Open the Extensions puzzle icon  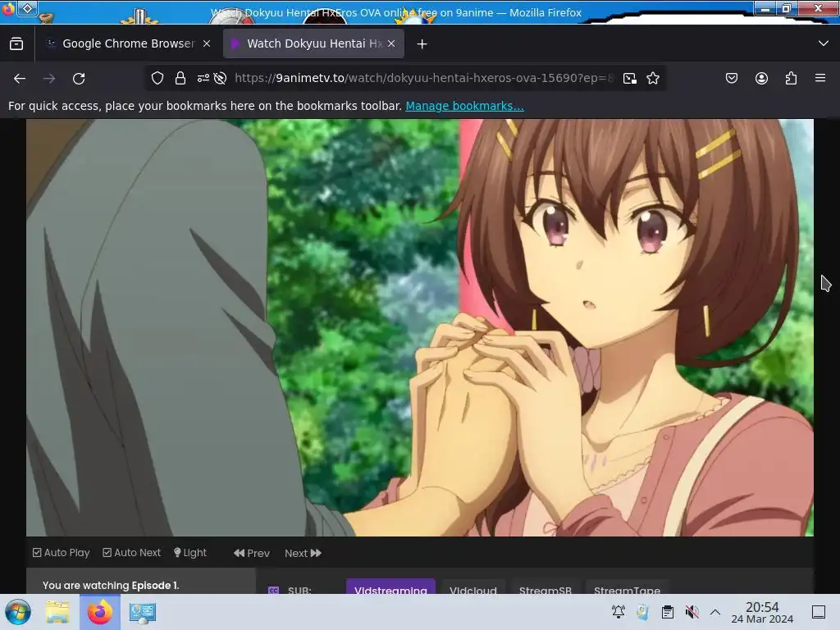point(791,78)
